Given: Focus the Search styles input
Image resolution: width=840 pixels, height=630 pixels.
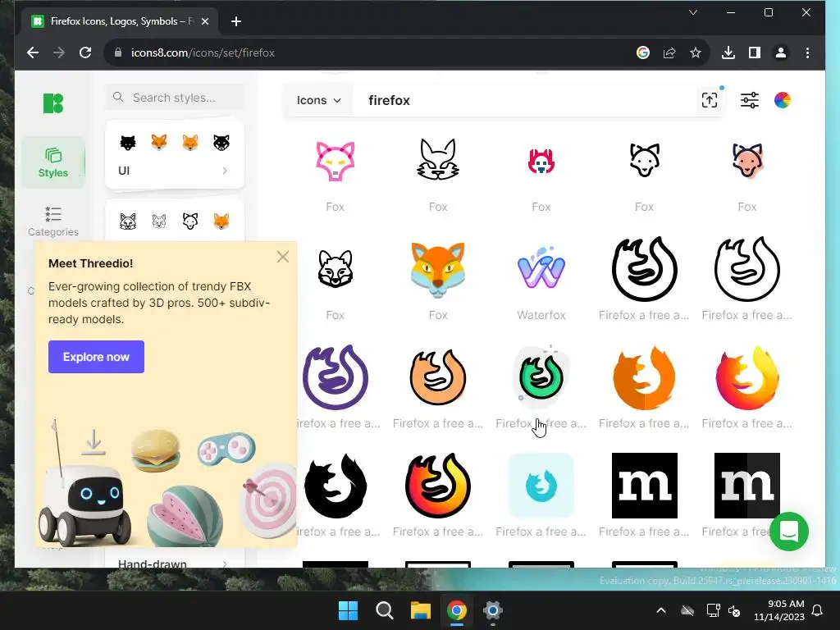Looking at the screenshot, I should (174, 98).
